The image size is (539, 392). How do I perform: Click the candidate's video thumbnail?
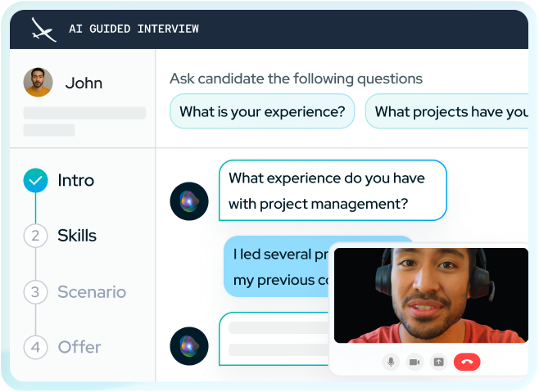(x=431, y=295)
